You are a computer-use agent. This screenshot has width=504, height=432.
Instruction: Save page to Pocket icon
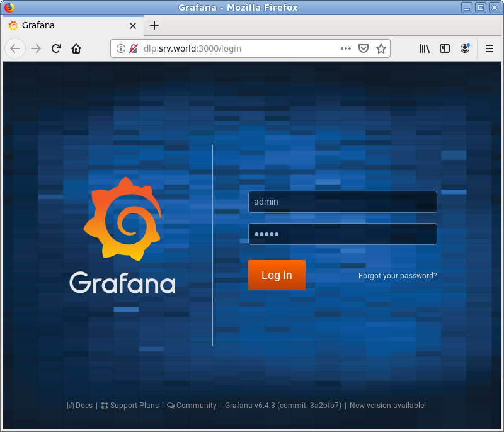(x=364, y=48)
